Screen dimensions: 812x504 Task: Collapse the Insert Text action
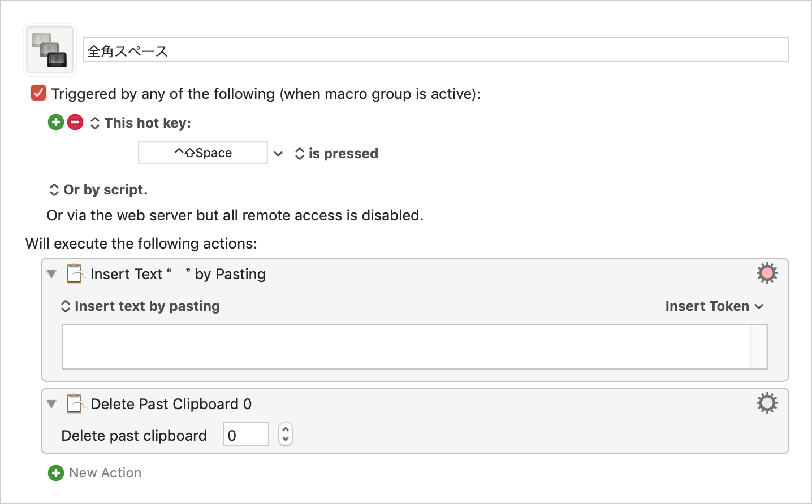(51, 274)
